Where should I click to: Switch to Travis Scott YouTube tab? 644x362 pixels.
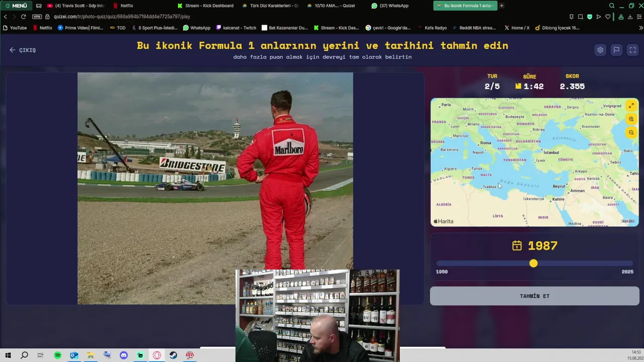[x=75, y=6]
